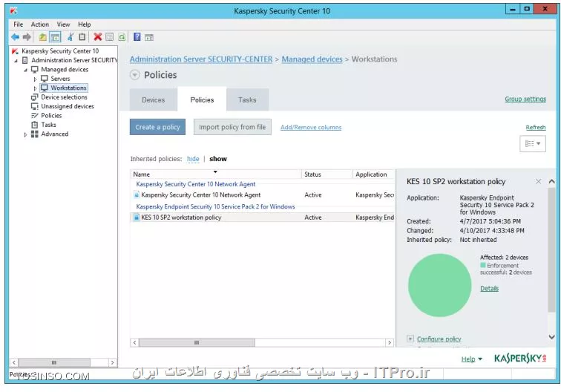This screenshot has width=561, height=392.
Task: Click the Managed devices monitor icon
Action: (34, 70)
